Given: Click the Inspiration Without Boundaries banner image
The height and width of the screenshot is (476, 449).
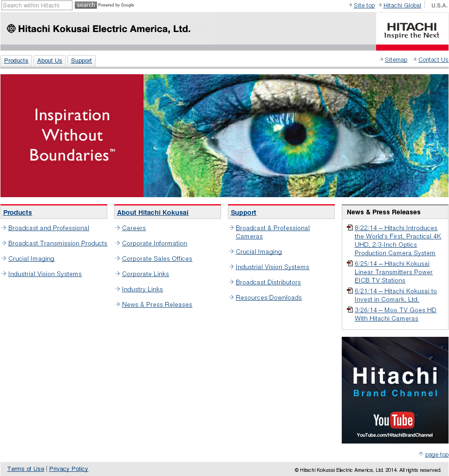Looking at the screenshot, I should coord(225,135).
